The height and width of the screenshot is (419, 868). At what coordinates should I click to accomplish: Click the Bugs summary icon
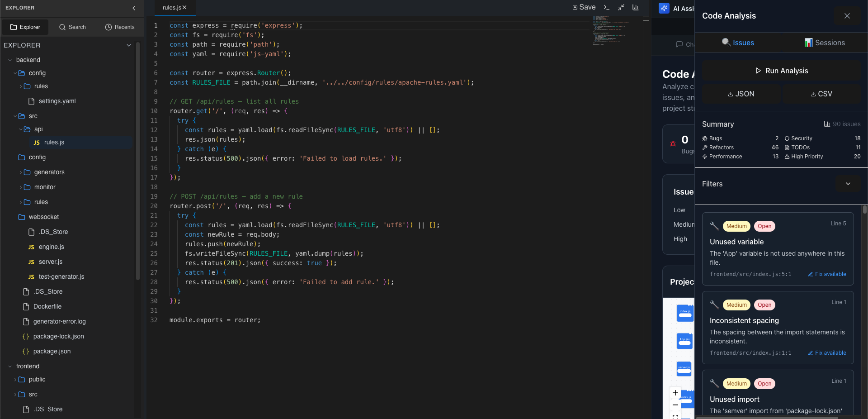(705, 138)
